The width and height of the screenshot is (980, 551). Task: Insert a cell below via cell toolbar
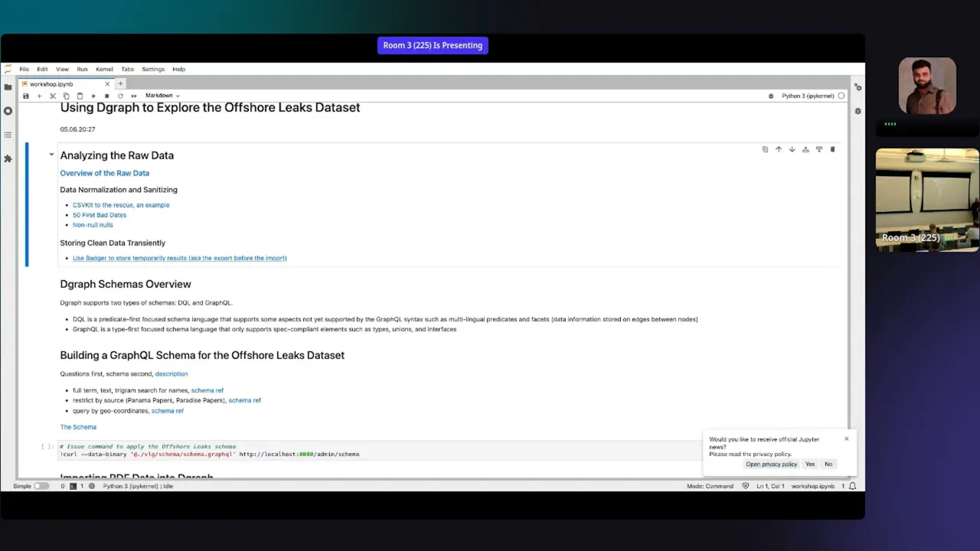(819, 149)
